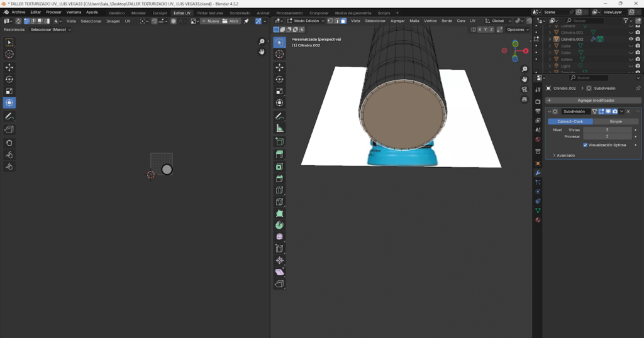
Task: Select the Rotate tool in 3D viewport
Action: click(280, 79)
